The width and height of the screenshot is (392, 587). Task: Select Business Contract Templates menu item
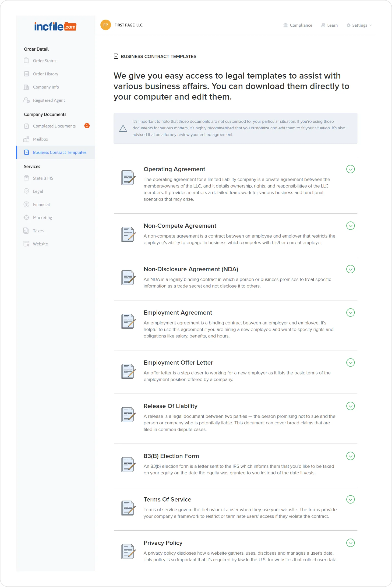pyautogui.click(x=60, y=152)
